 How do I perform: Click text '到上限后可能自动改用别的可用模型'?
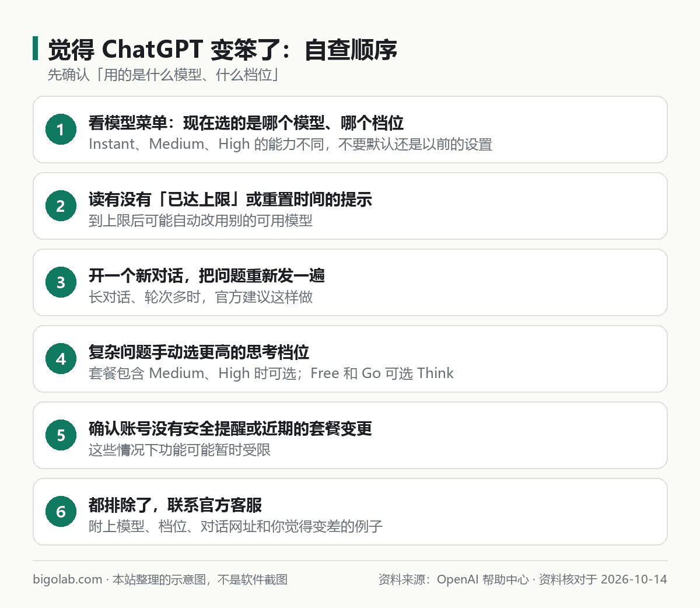click(201, 221)
